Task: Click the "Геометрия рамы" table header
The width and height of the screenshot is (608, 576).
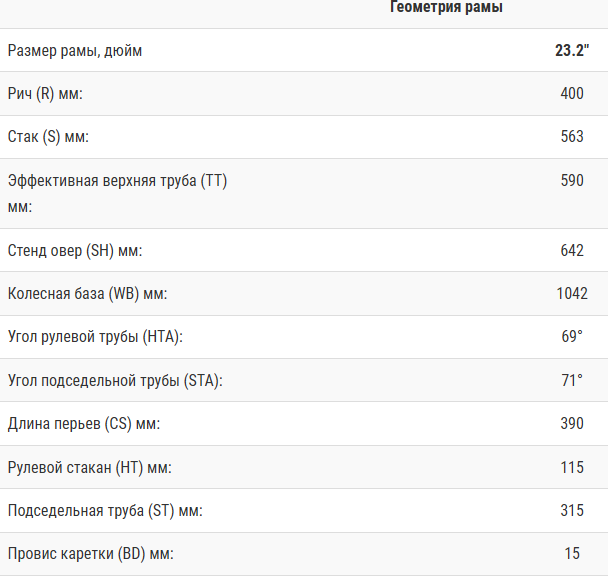Action: point(445,7)
